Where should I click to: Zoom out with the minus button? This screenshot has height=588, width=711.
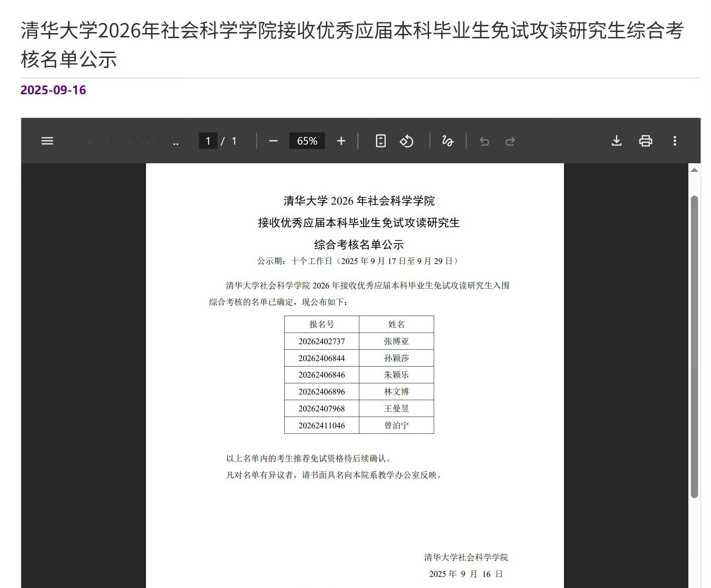[x=273, y=141]
